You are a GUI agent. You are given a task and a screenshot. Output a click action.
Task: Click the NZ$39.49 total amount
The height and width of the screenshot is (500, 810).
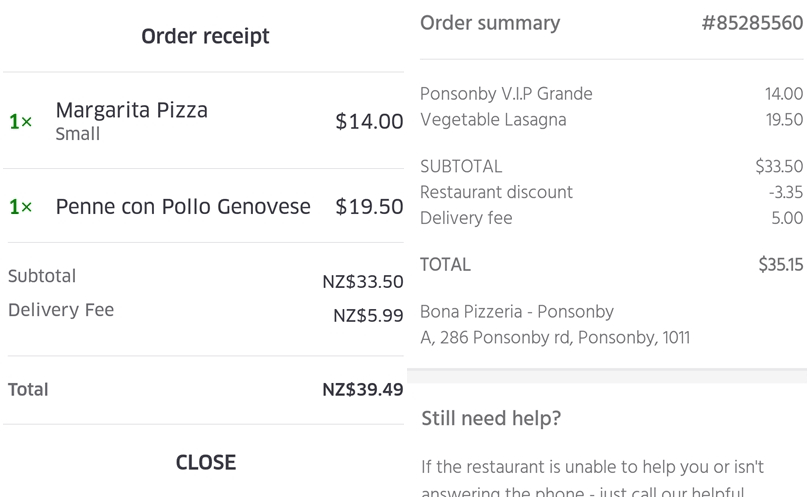click(x=362, y=390)
